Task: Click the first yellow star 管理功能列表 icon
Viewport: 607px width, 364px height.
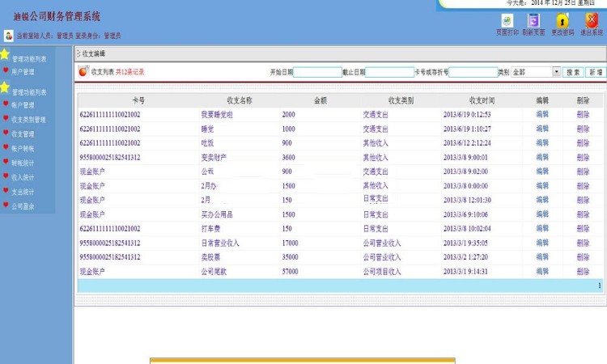Action: pyautogui.click(x=5, y=55)
